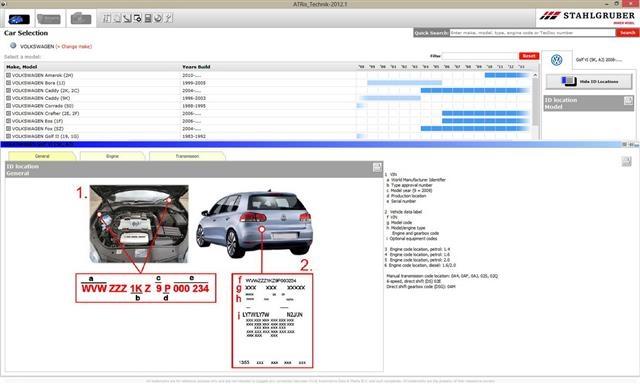Image resolution: width=640 pixels, height=384 pixels.
Task: Open the second gray folder tab
Action: [49, 19]
